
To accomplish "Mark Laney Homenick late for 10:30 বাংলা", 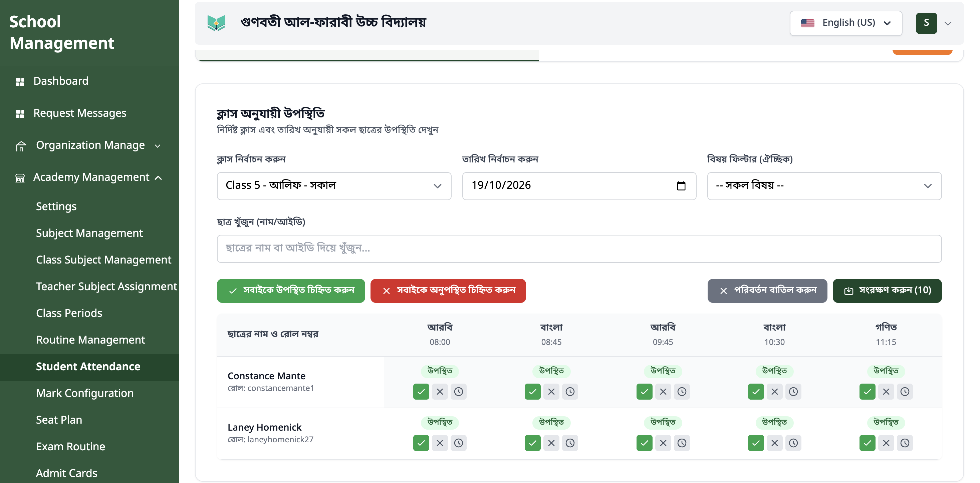I will pyautogui.click(x=793, y=443).
